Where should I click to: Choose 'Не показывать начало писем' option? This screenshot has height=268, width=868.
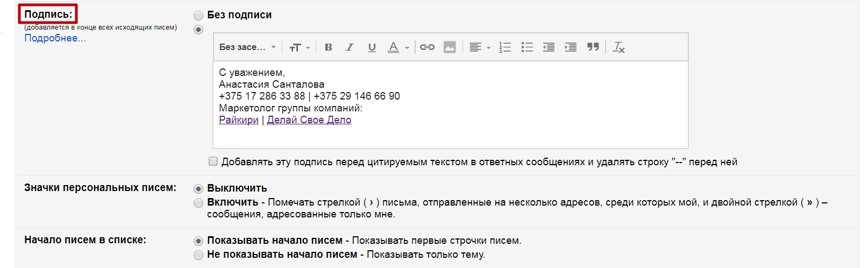tap(198, 255)
